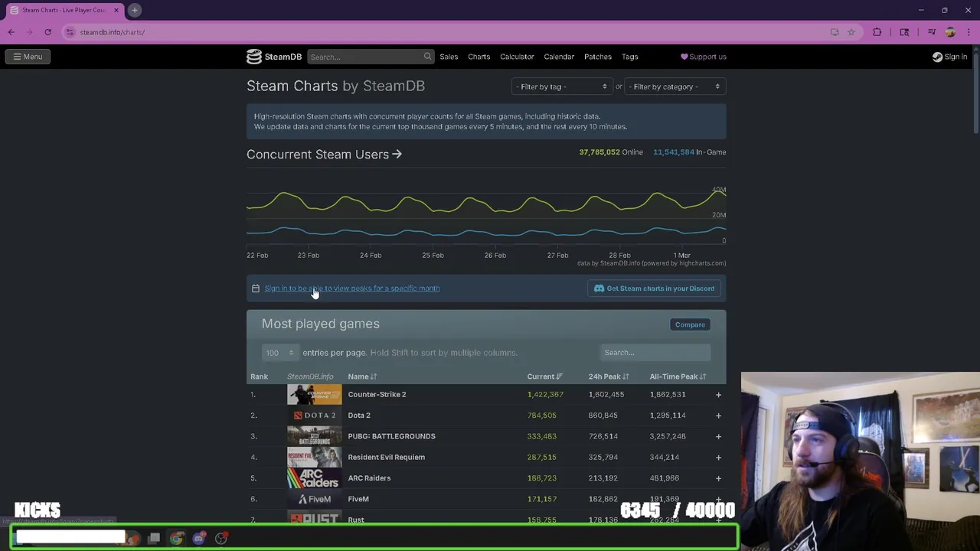Click the sign in for monthly peaks link
This screenshot has width=980, height=551.
pos(352,289)
